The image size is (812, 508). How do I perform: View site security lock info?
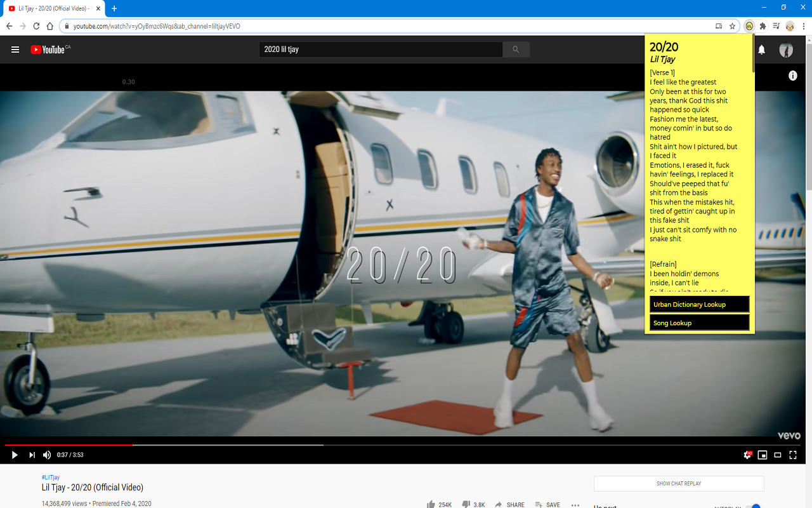point(67,26)
